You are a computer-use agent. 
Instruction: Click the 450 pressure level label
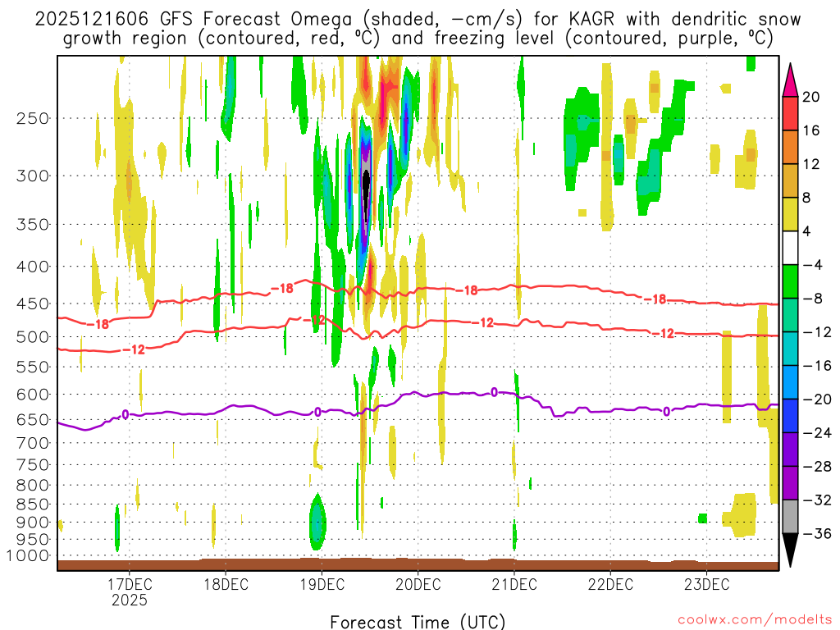(x=33, y=304)
